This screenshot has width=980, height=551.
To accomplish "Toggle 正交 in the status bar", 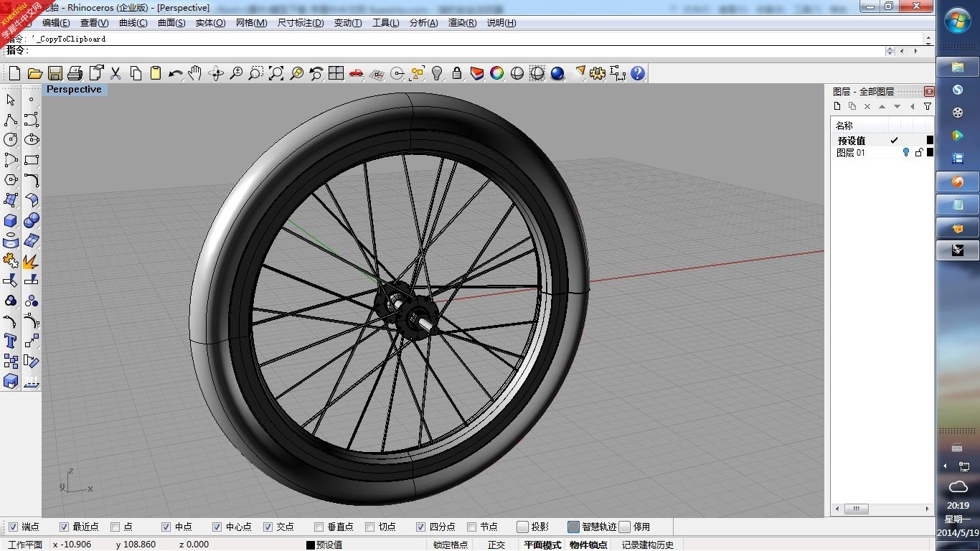I will [x=496, y=545].
